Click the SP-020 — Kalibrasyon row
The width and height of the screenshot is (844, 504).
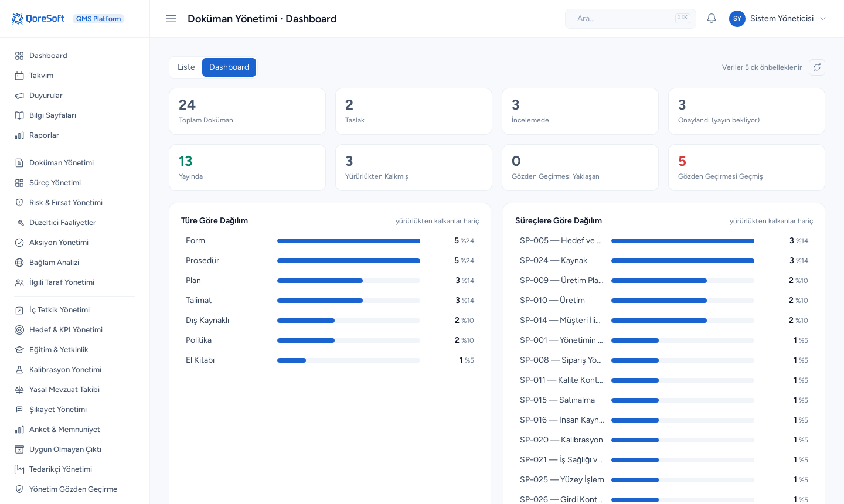click(x=664, y=440)
